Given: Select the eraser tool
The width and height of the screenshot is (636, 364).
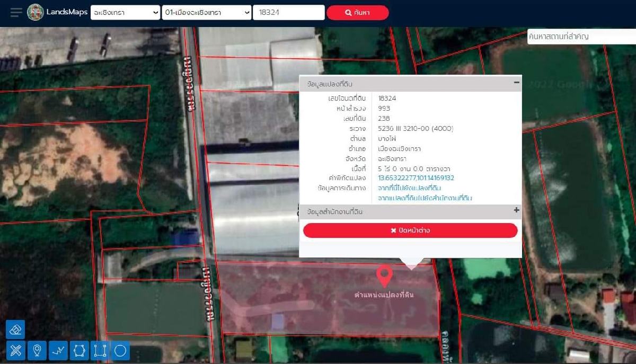Looking at the screenshot, I should point(15,330).
